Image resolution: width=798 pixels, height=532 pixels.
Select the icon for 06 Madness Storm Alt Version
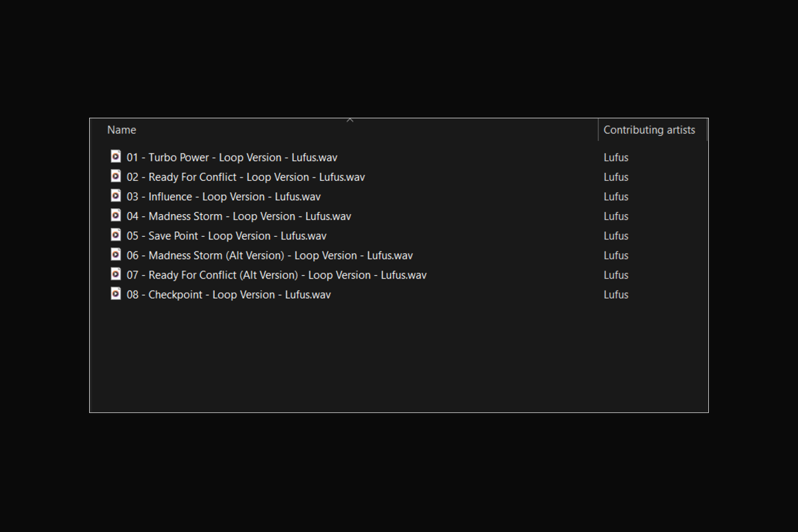pos(116,255)
